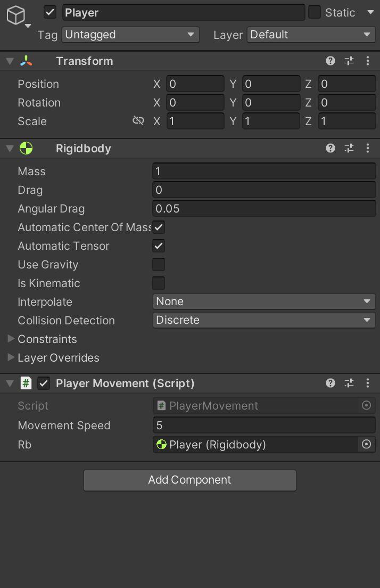Viewport: 380px width, 588px height.
Task: Disable the Player Movement script checkbox
Action: [44, 383]
